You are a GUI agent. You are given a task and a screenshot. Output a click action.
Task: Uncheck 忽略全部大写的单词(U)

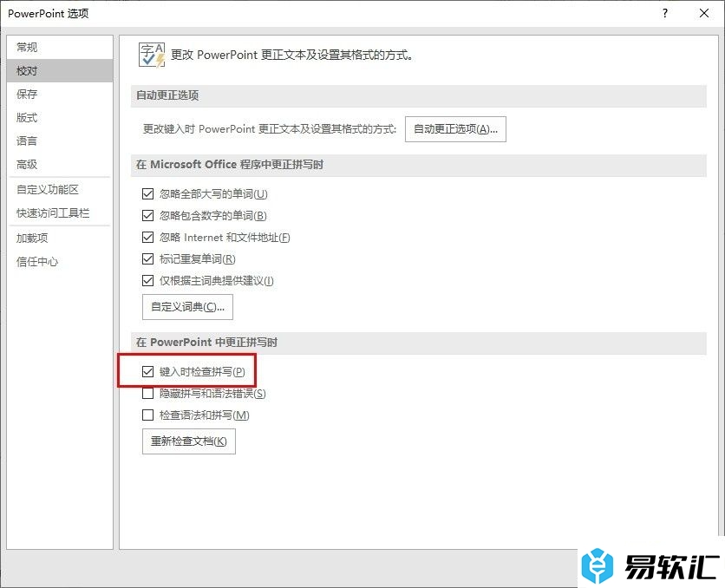(x=148, y=193)
